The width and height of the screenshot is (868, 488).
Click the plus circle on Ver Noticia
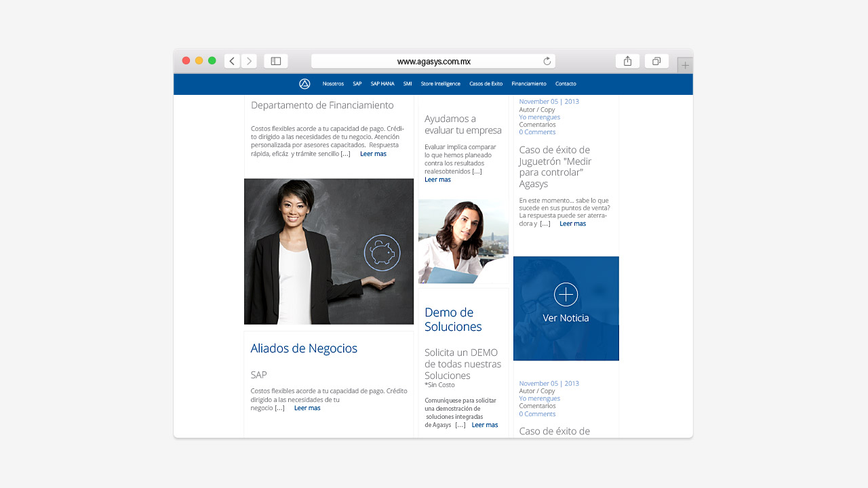pyautogui.click(x=566, y=295)
